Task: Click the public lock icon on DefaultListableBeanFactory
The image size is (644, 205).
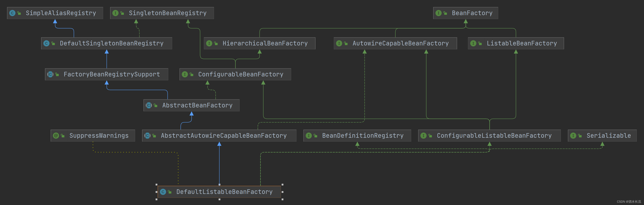Action: [x=169, y=192]
